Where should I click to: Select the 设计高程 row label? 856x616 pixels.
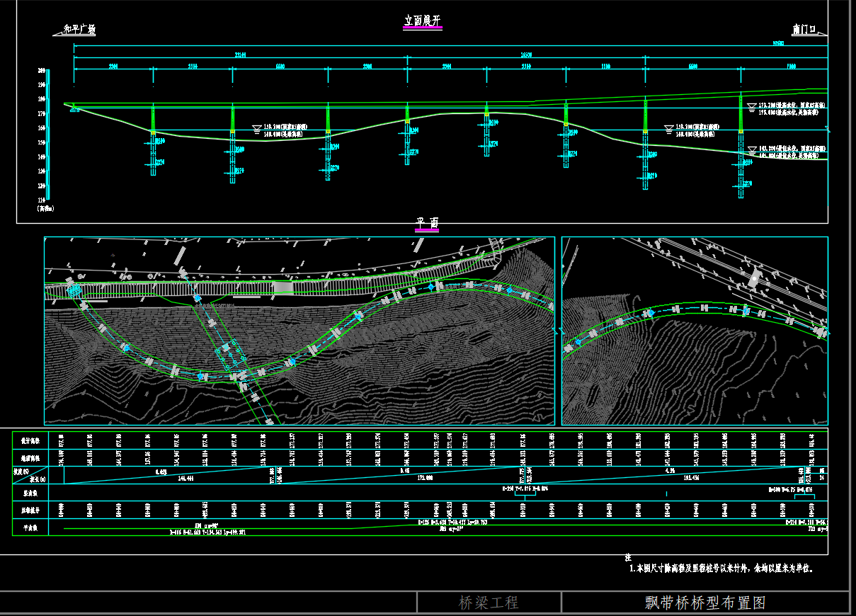point(30,440)
